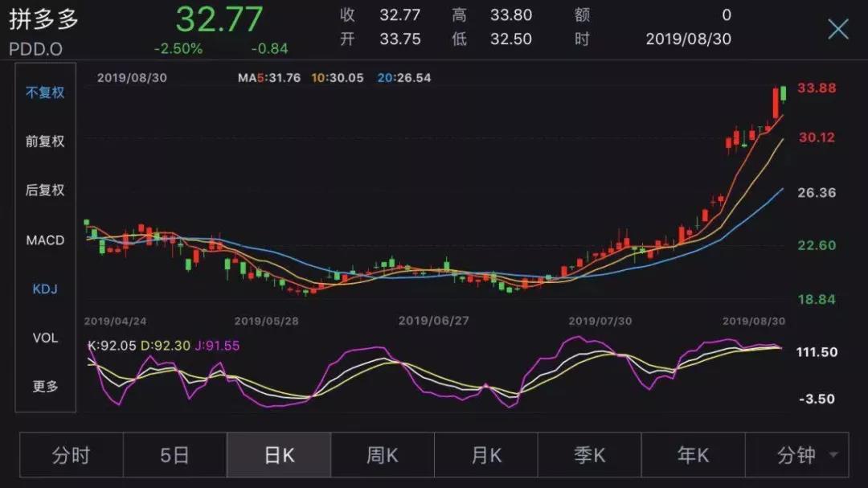Switch to the 周K weekly chart
868x488 pixels.
tap(382, 454)
